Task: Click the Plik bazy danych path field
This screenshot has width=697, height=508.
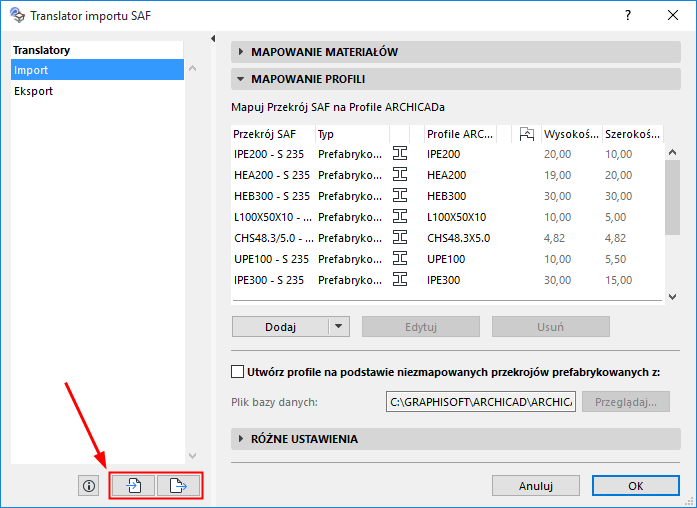Action: coord(481,402)
